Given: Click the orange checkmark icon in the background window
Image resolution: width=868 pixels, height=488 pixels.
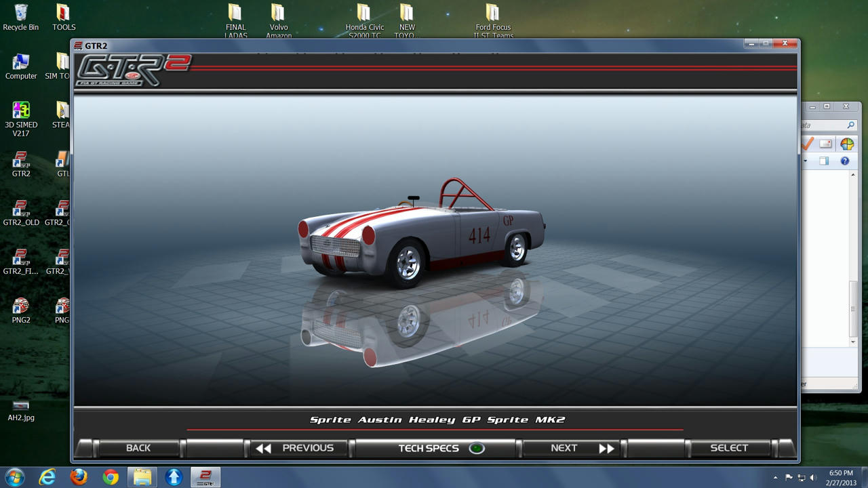Looking at the screenshot, I should [807, 144].
